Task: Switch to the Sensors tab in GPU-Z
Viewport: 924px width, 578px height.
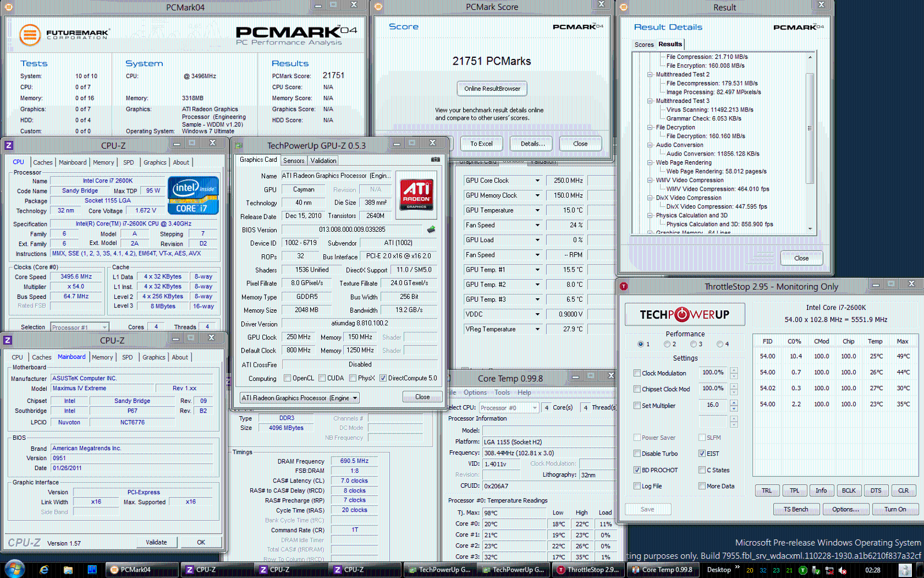Action: (293, 161)
